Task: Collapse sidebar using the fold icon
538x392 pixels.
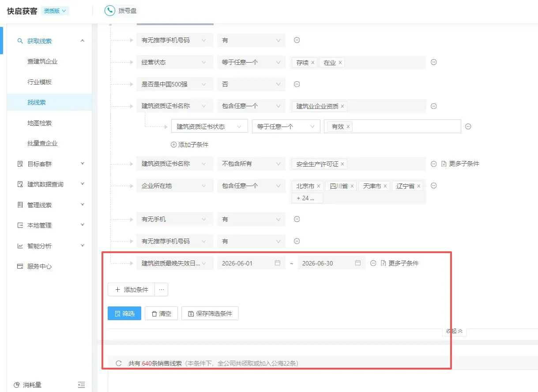Action: (81, 385)
